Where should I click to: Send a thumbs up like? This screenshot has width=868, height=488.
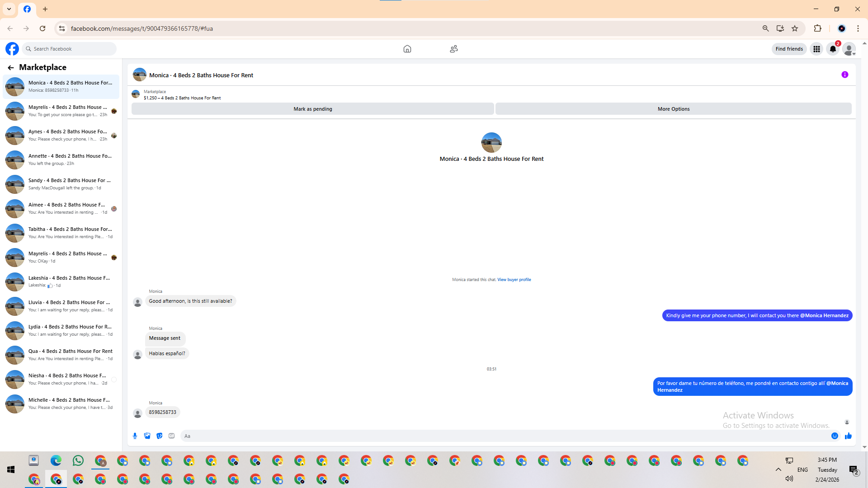[x=848, y=436]
